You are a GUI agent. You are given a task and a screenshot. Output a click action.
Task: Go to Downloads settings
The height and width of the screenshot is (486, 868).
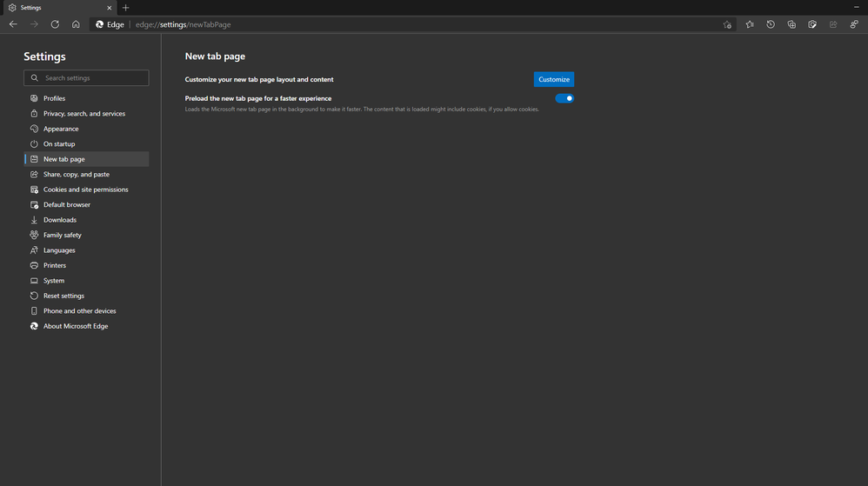coord(86,220)
